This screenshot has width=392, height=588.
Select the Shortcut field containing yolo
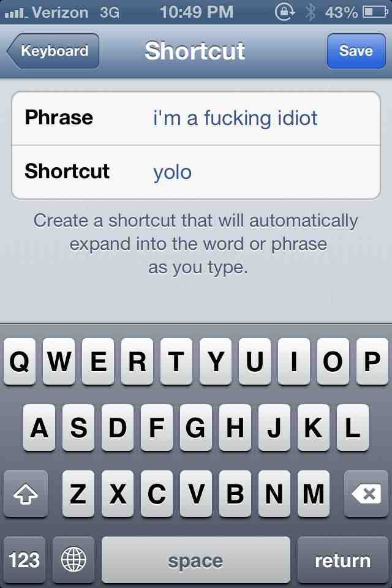pyautogui.click(x=196, y=172)
